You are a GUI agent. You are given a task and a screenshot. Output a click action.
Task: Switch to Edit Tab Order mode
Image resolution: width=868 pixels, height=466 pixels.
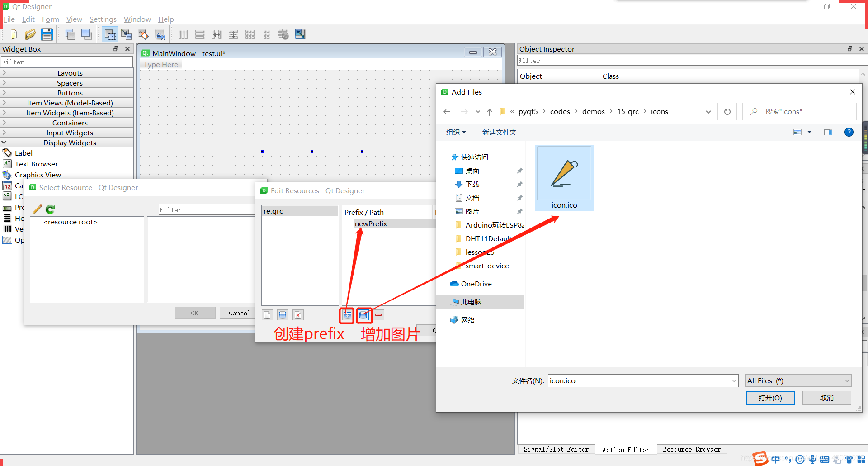[x=160, y=34]
